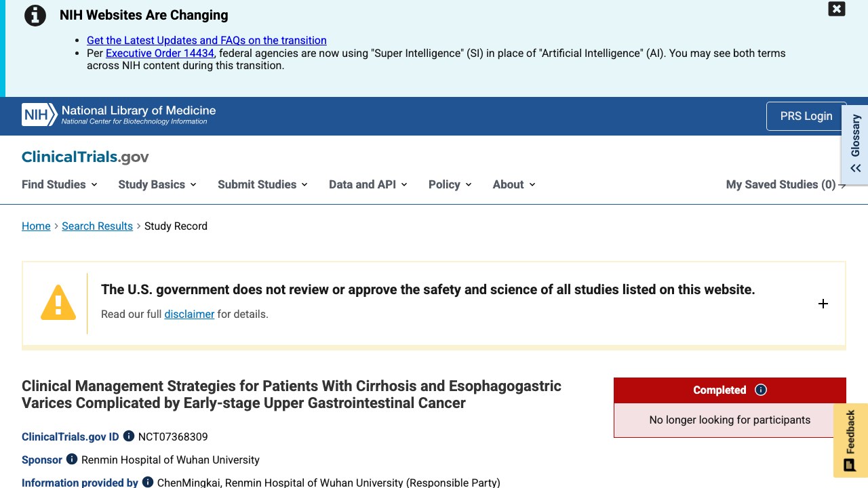Viewport: 868px width, 488px height.
Task: Dismiss the NIH Websites Are Changing banner
Action: [x=837, y=9]
